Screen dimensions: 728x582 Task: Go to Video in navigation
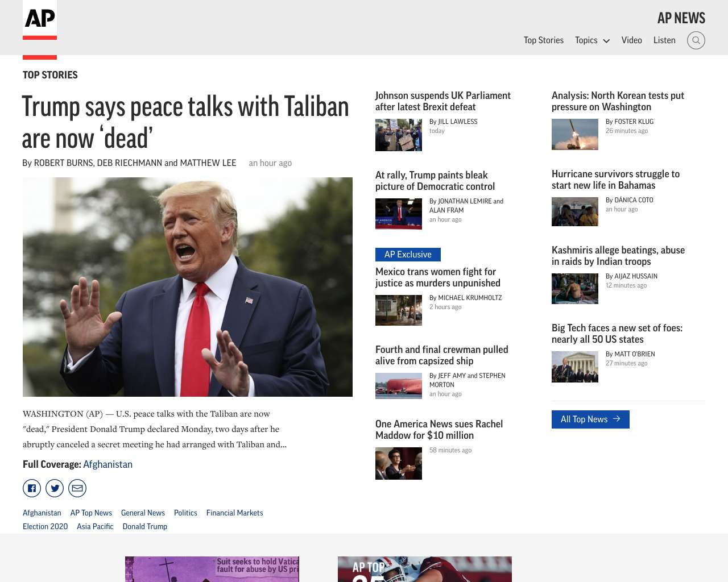(631, 40)
